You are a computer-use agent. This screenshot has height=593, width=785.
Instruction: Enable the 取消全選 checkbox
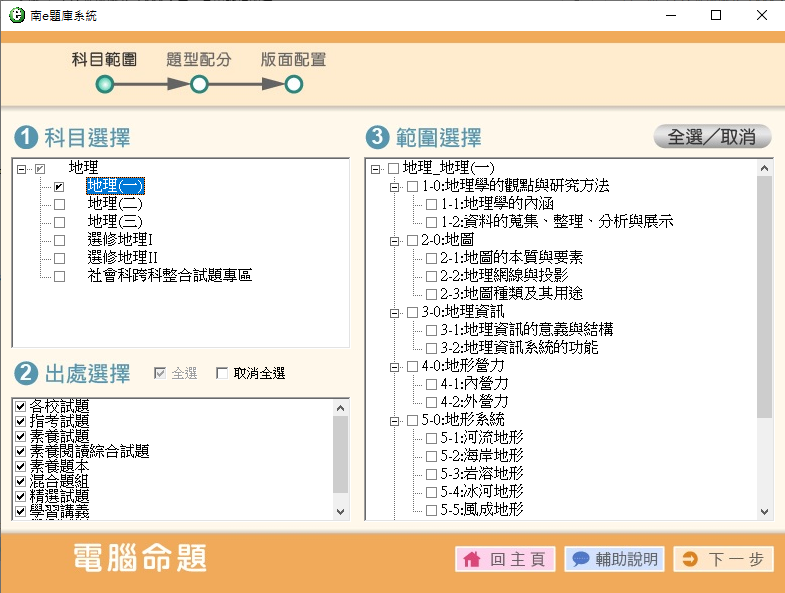point(222,374)
